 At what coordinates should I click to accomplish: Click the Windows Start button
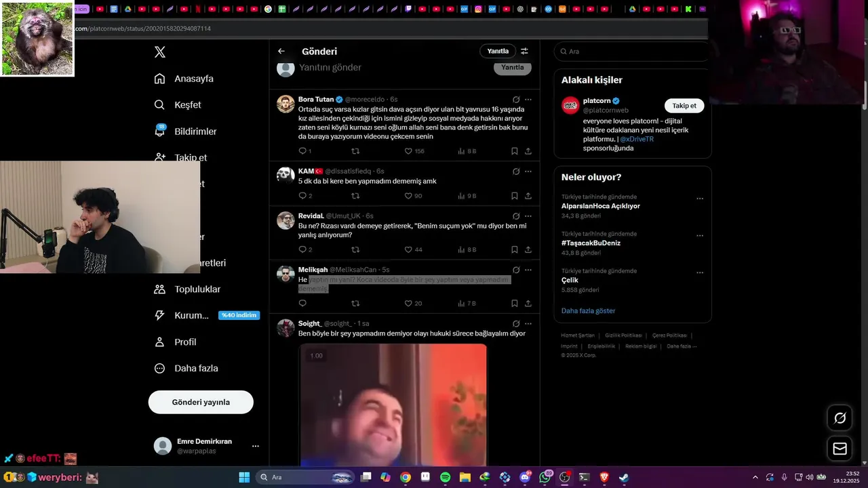[x=244, y=477]
